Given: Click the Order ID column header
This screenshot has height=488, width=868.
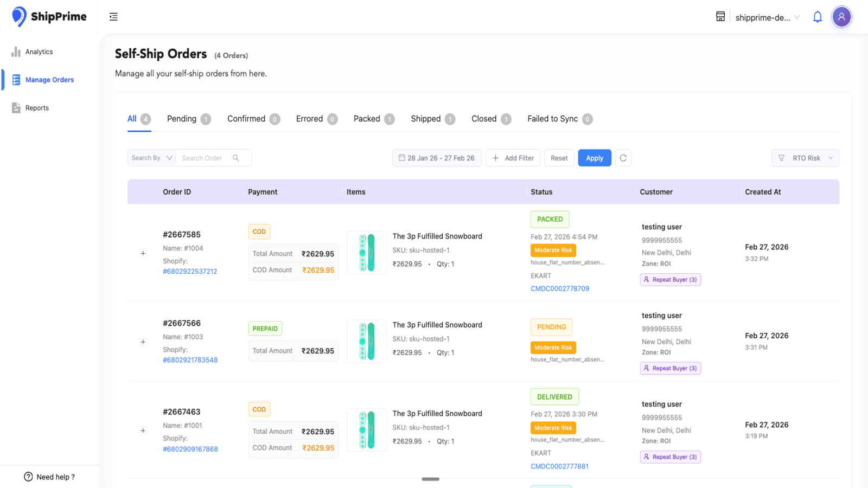Looking at the screenshot, I should point(177,192).
